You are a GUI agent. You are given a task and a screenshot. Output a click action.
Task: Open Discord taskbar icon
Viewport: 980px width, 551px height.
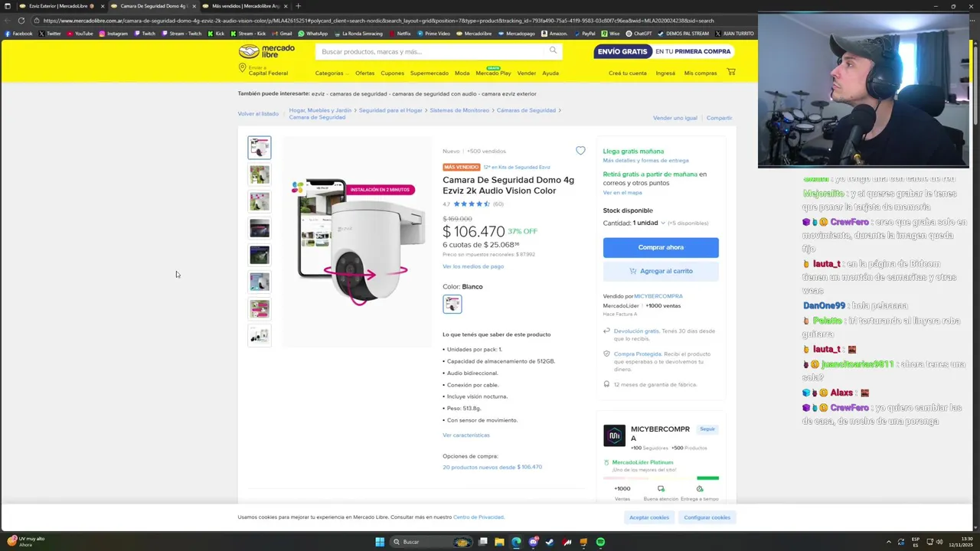(x=533, y=542)
